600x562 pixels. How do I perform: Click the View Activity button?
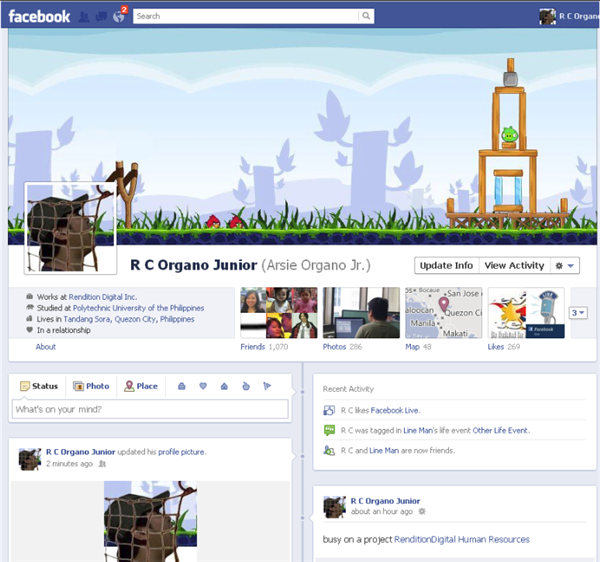point(514,266)
